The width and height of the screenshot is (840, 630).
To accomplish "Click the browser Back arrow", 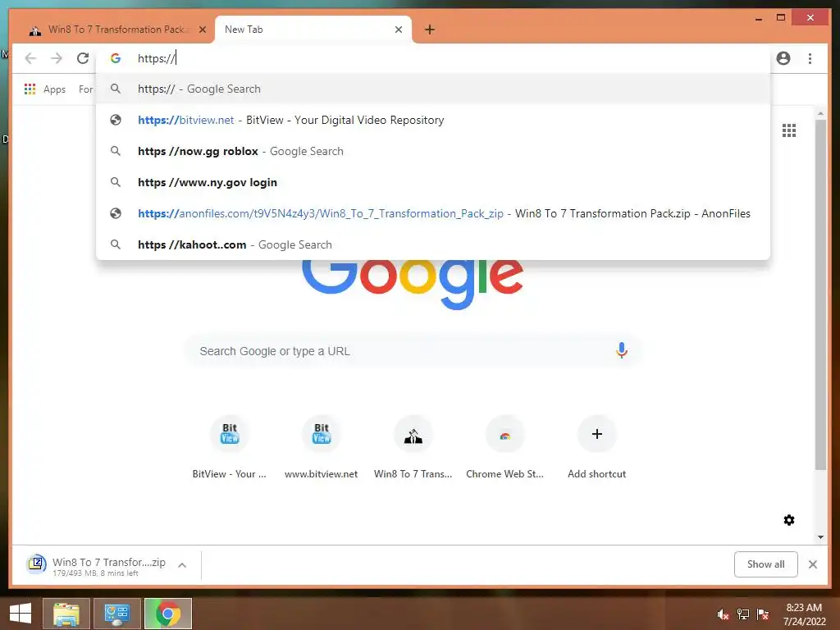I will coord(30,58).
